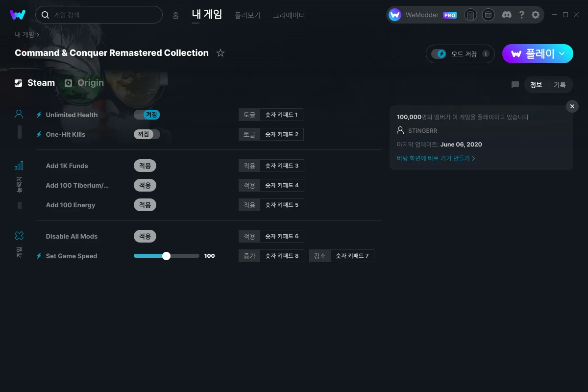Change the 숫자 키패드 7 decrease speed hotkey

tap(352, 256)
